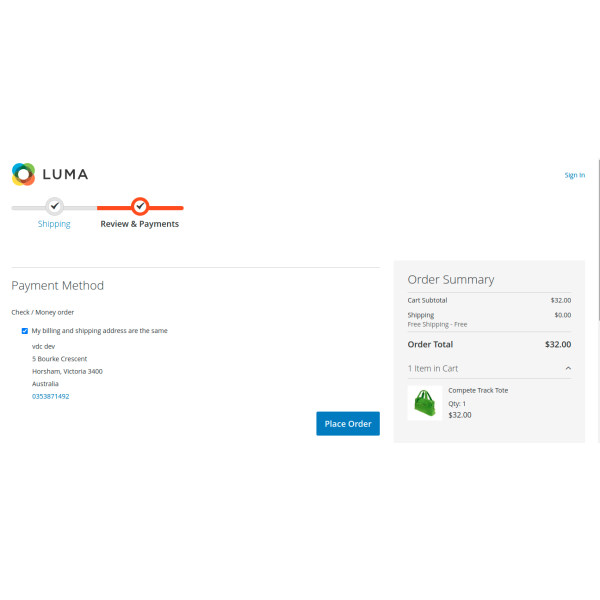Collapse the cart items chevron arrow
The width and height of the screenshot is (600, 600).
tap(568, 368)
